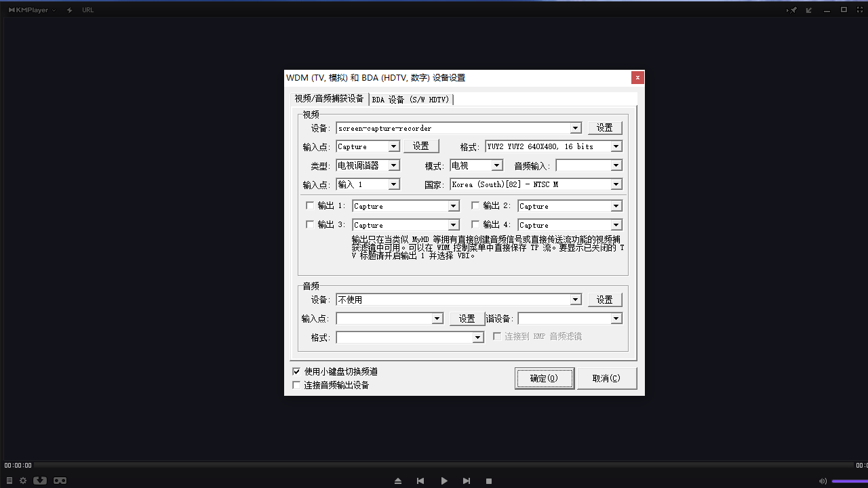Adjust the volume slider at bottom right
868x488 pixels.
click(x=848, y=481)
